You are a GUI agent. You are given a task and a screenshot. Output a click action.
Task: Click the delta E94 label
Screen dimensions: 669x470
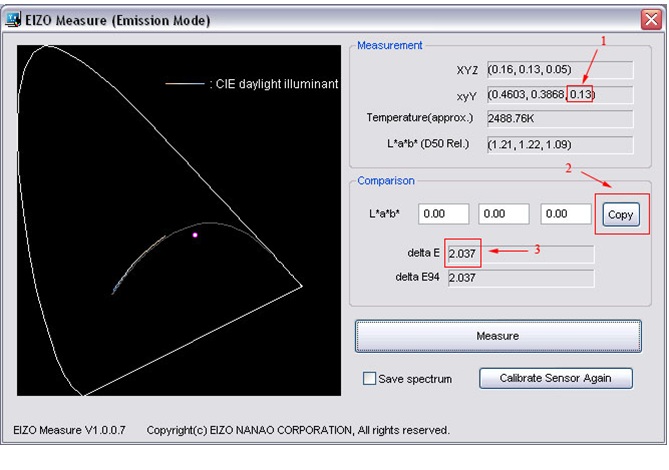(417, 277)
